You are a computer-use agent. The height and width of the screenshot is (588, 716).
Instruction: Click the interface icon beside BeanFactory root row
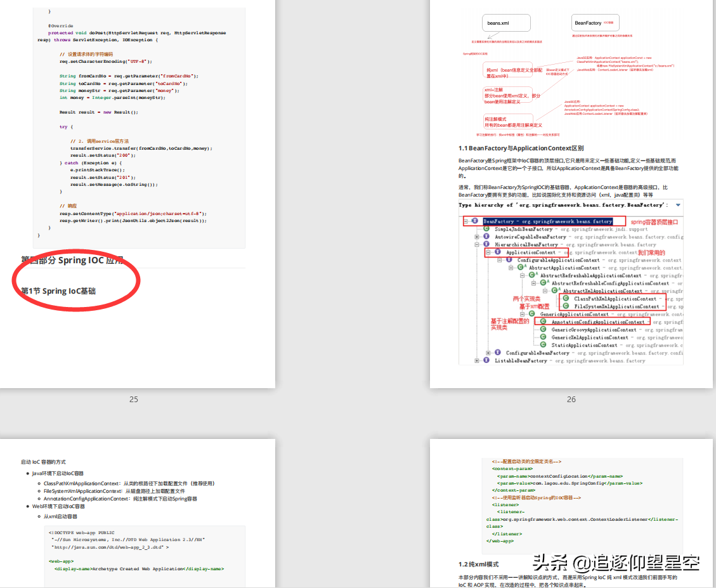click(x=475, y=221)
